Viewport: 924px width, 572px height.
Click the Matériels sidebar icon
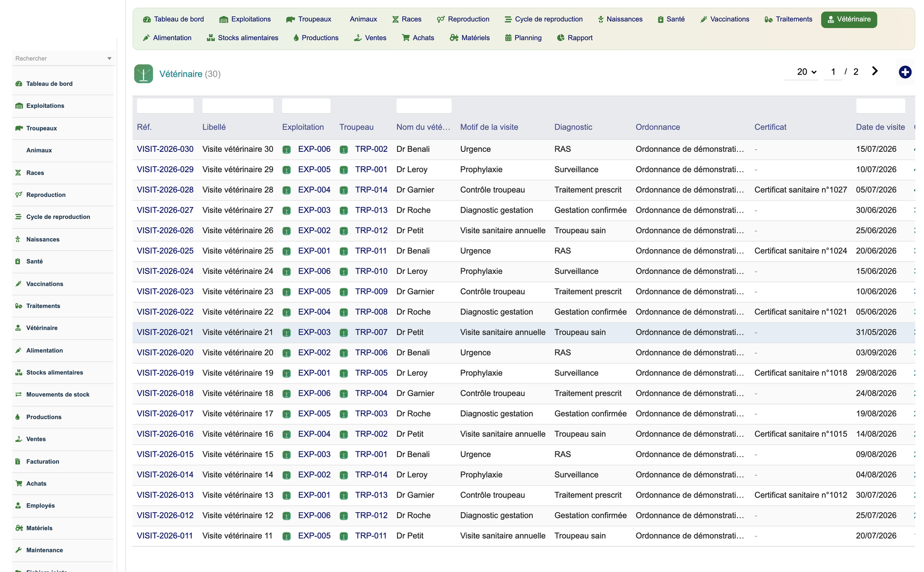tap(19, 528)
